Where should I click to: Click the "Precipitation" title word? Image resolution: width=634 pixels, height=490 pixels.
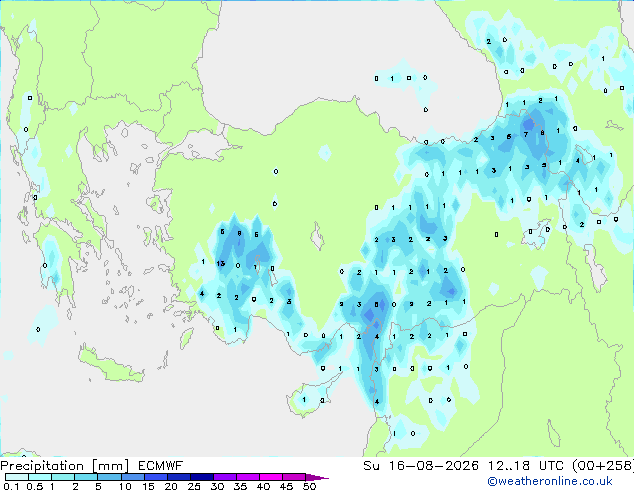42,466
